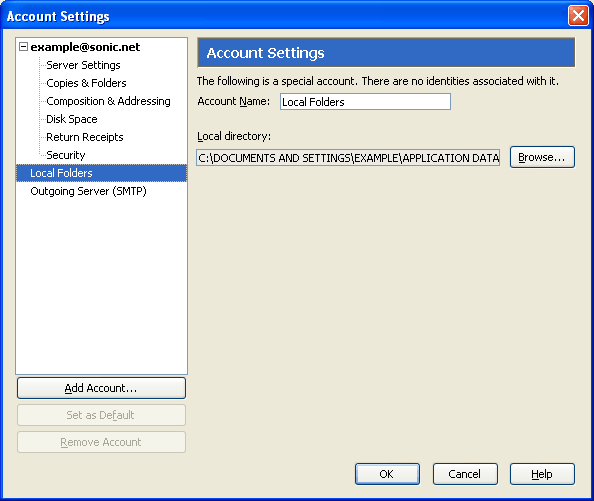Confirm settings with the OK button
This screenshot has width=594, height=501.
(387, 474)
